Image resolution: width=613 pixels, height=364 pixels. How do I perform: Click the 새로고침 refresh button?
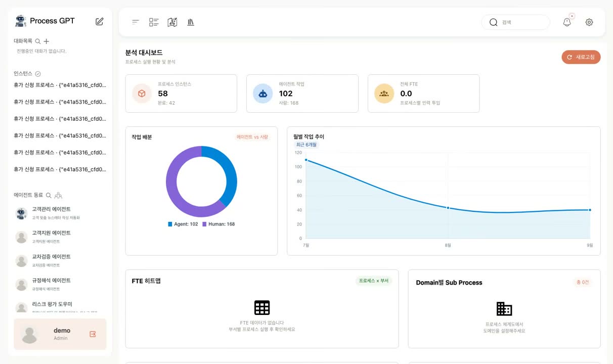581,57
